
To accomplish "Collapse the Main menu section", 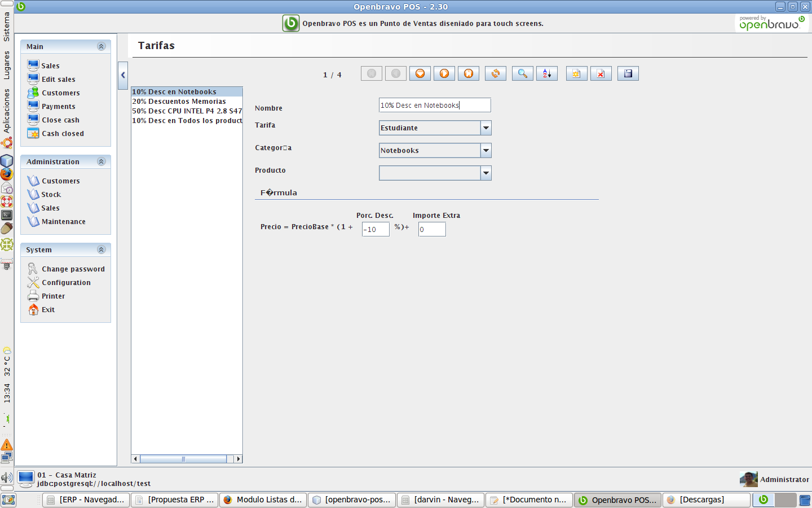I will click(101, 46).
